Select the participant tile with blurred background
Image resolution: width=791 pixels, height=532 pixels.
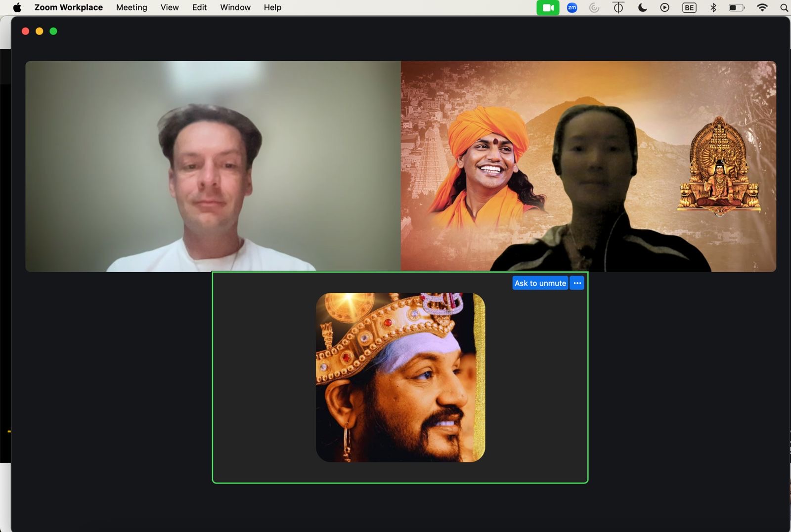(213, 166)
